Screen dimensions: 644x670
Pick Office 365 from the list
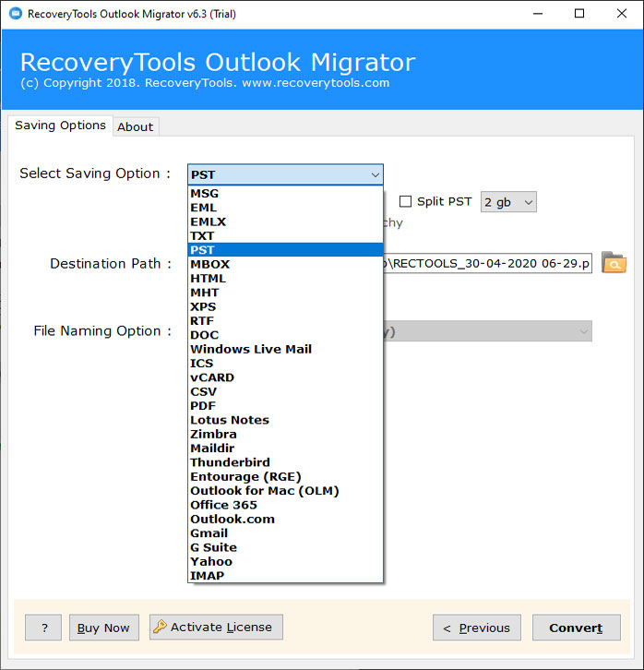click(x=285, y=505)
